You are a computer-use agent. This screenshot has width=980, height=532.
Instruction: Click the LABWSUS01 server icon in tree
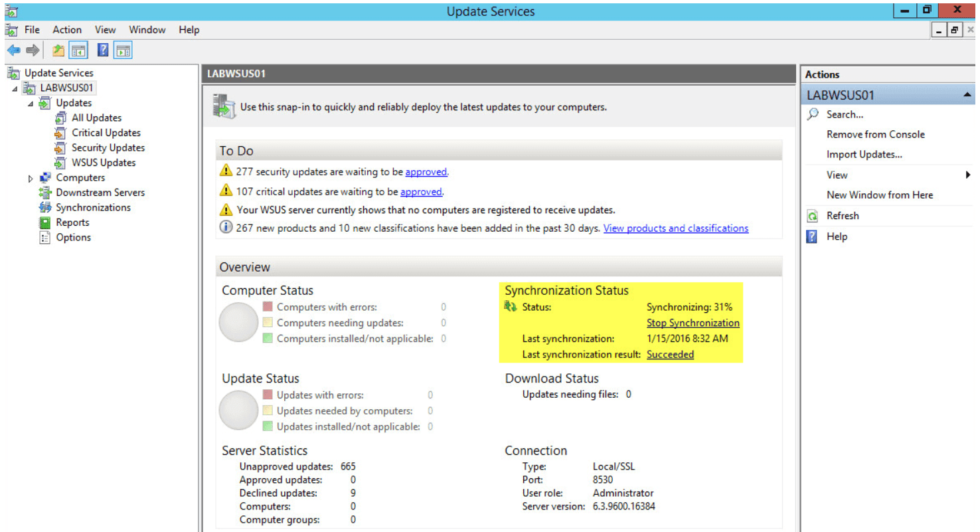pos(29,88)
